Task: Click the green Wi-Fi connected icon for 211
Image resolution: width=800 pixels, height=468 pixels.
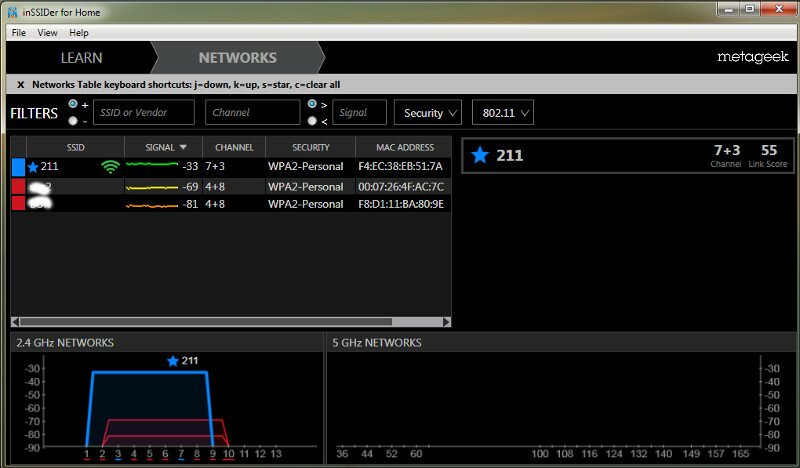Action: (x=110, y=166)
